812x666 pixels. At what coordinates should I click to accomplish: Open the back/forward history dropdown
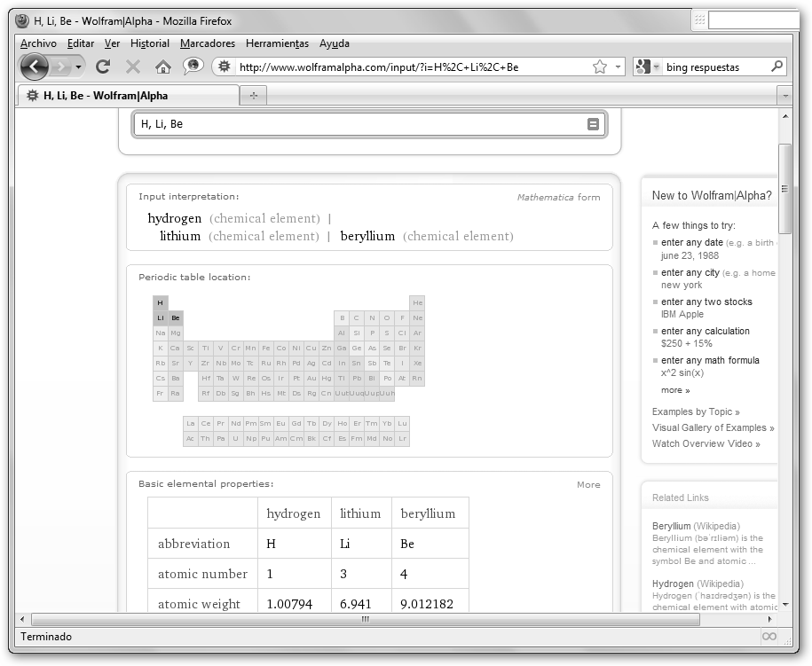pos(79,67)
